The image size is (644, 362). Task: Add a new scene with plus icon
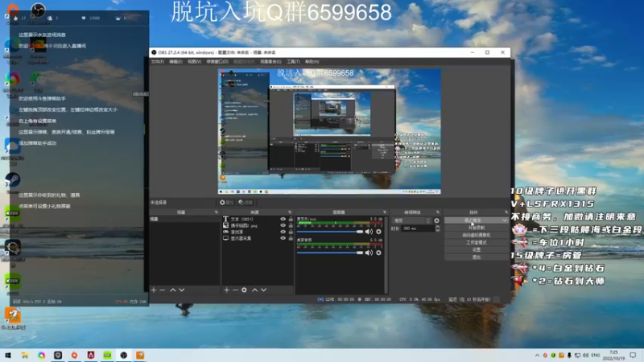154,290
